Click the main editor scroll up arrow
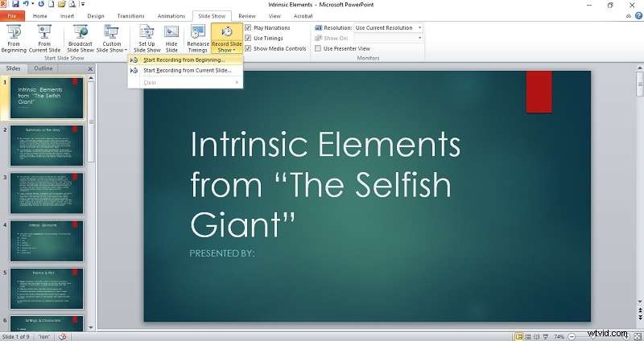Screen dimensions: 644x341 (640, 68)
